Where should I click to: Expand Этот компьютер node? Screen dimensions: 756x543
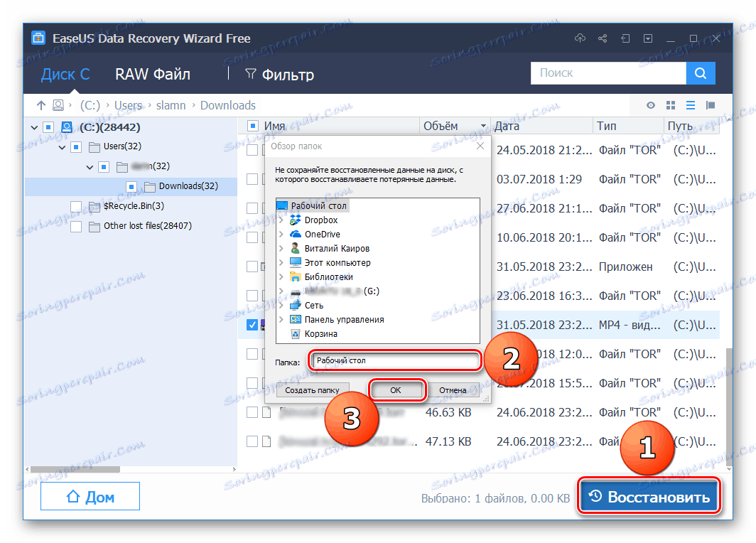tap(281, 263)
